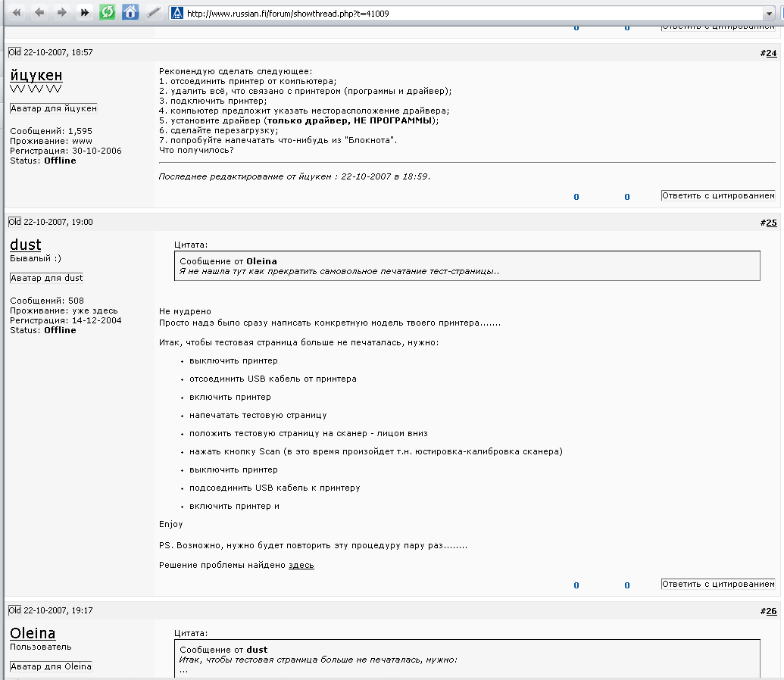
Task: Click Old status icon of 19:17 post
Action: click(x=15, y=610)
